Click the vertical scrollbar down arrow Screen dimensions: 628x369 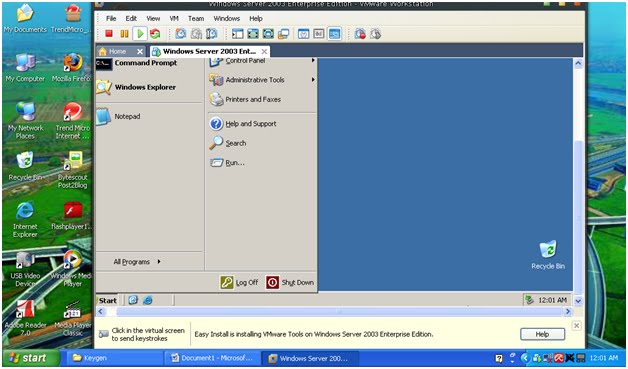[578, 300]
